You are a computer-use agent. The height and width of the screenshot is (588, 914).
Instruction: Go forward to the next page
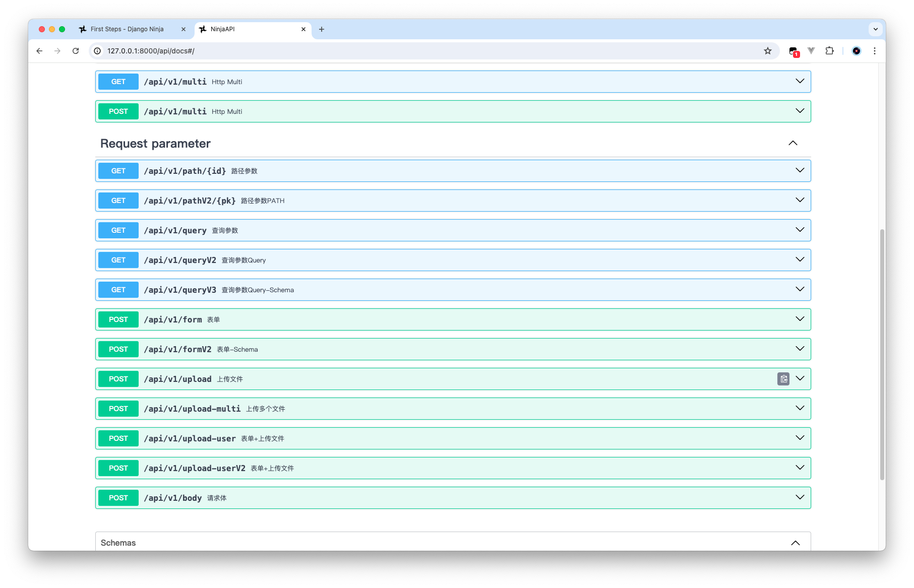[57, 51]
